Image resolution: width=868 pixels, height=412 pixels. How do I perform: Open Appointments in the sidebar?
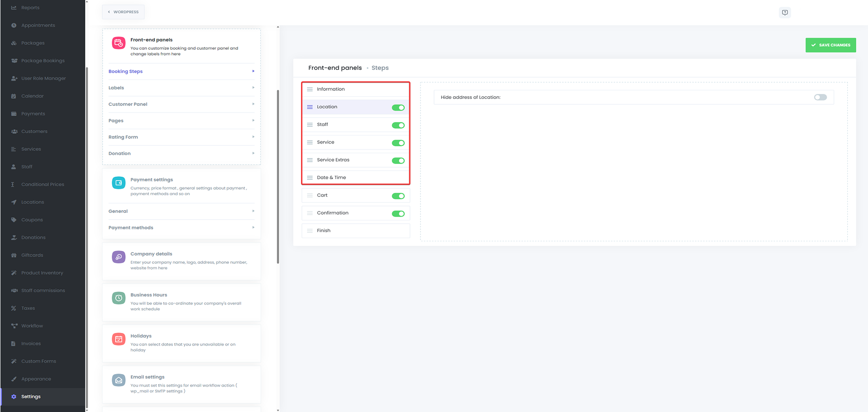(38, 25)
